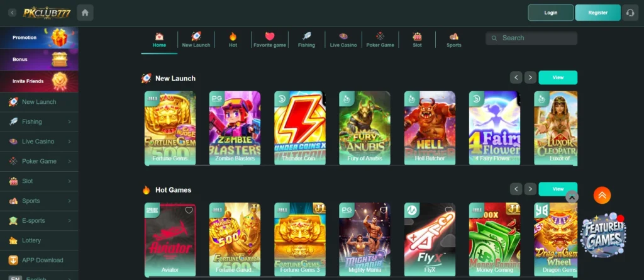644x280 pixels.
Task: Open the Poker Game category tab
Action: 380,40
